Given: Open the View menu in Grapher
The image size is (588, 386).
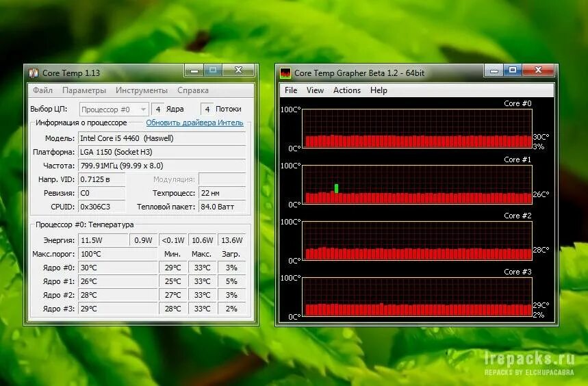Looking at the screenshot, I should (315, 90).
